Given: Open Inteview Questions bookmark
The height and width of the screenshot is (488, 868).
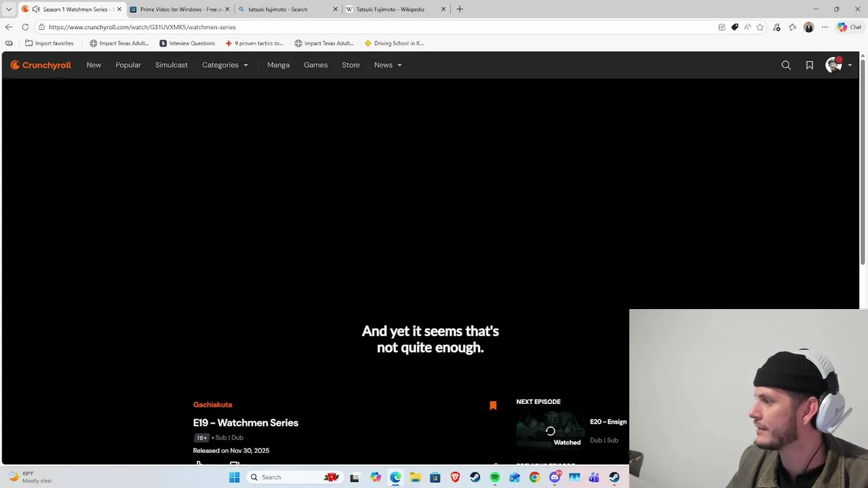Looking at the screenshot, I should pos(187,43).
